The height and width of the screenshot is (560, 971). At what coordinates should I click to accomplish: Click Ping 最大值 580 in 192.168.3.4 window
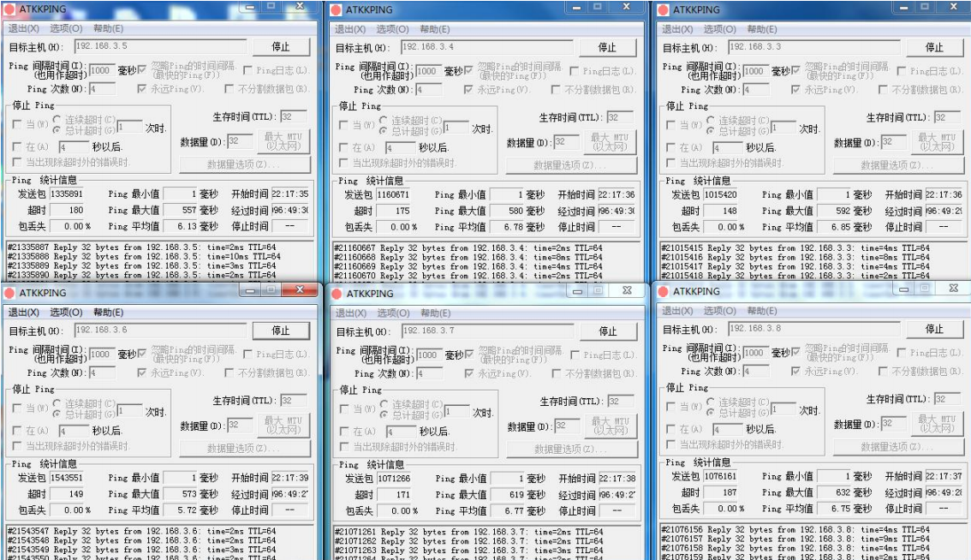507,211
